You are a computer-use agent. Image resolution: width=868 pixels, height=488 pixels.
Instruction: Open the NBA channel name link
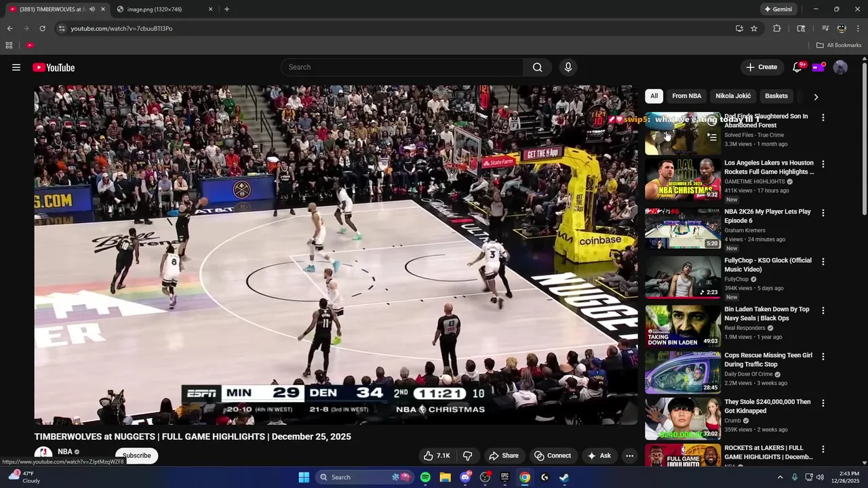point(65,451)
